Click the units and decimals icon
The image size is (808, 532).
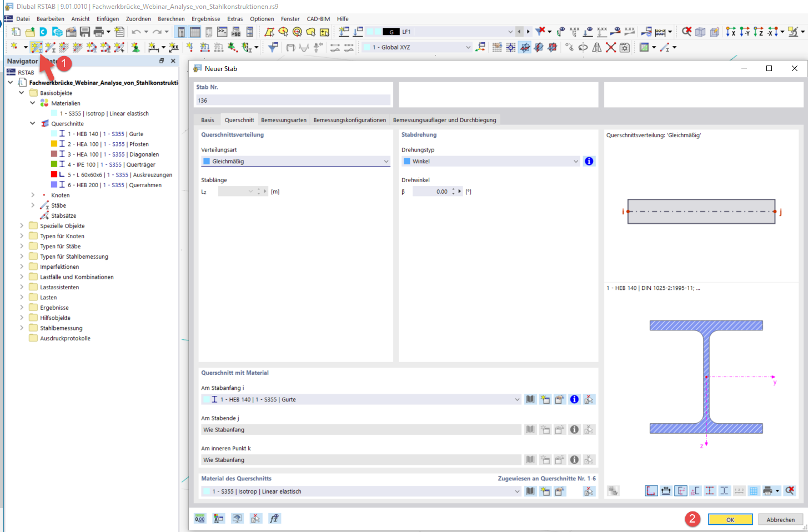pos(200,519)
